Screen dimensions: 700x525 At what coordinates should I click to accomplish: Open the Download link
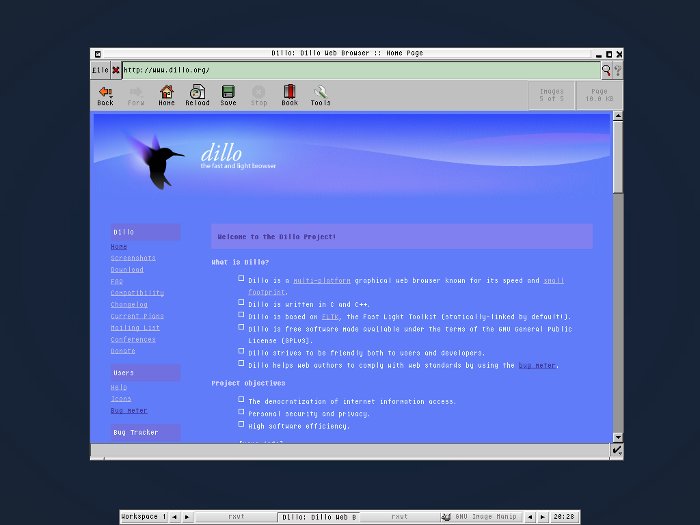[x=127, y=270]
